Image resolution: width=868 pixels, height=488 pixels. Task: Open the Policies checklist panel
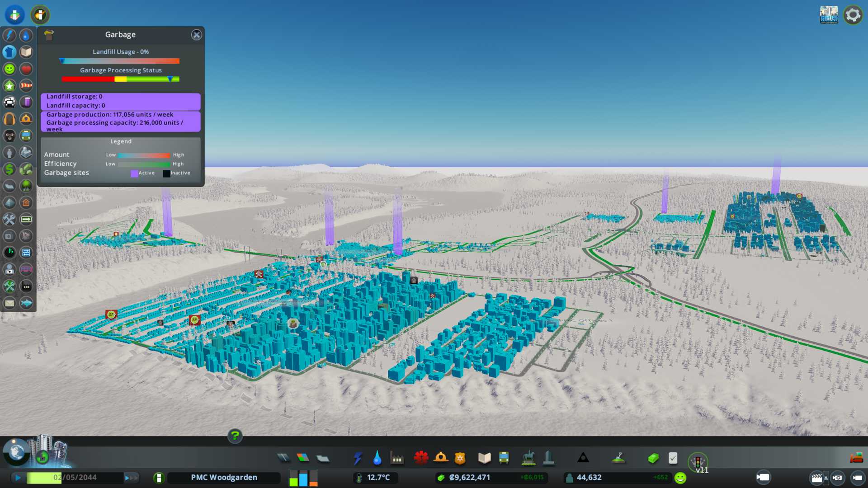673,458
